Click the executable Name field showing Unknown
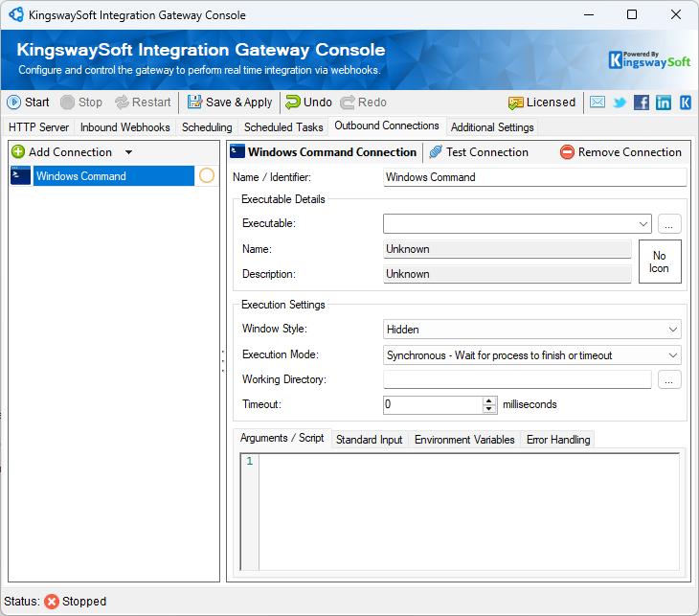Viewport: 699px width, 616px height. point(507,249)
